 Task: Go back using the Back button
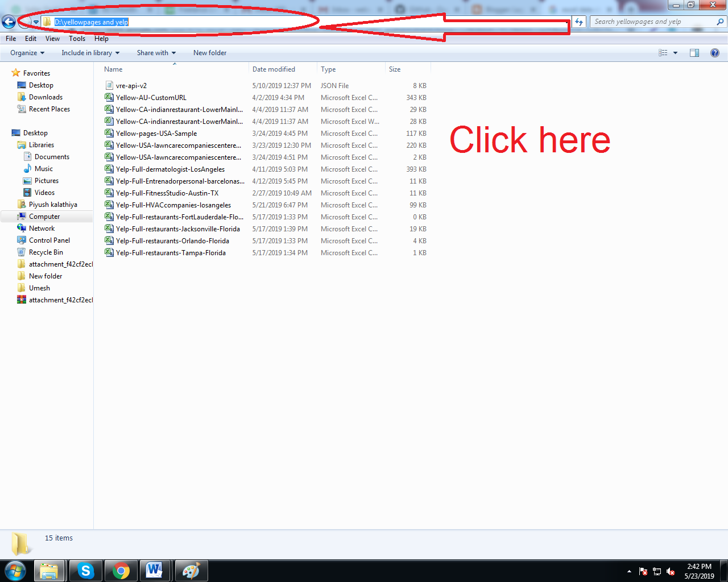(9, 21)
